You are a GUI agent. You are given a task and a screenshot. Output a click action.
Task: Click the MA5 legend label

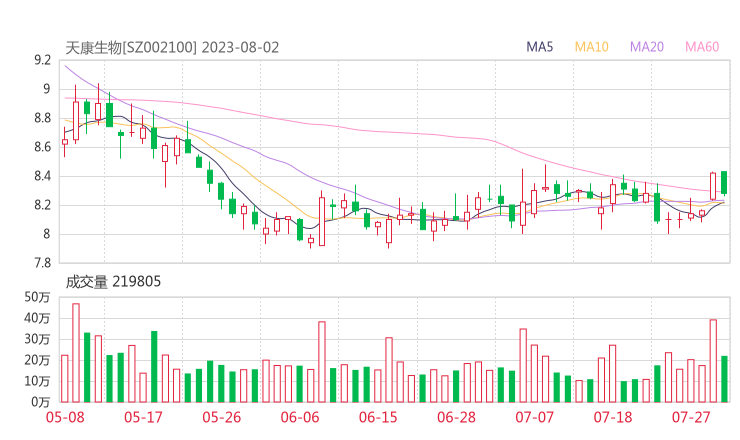pos(539,47)
